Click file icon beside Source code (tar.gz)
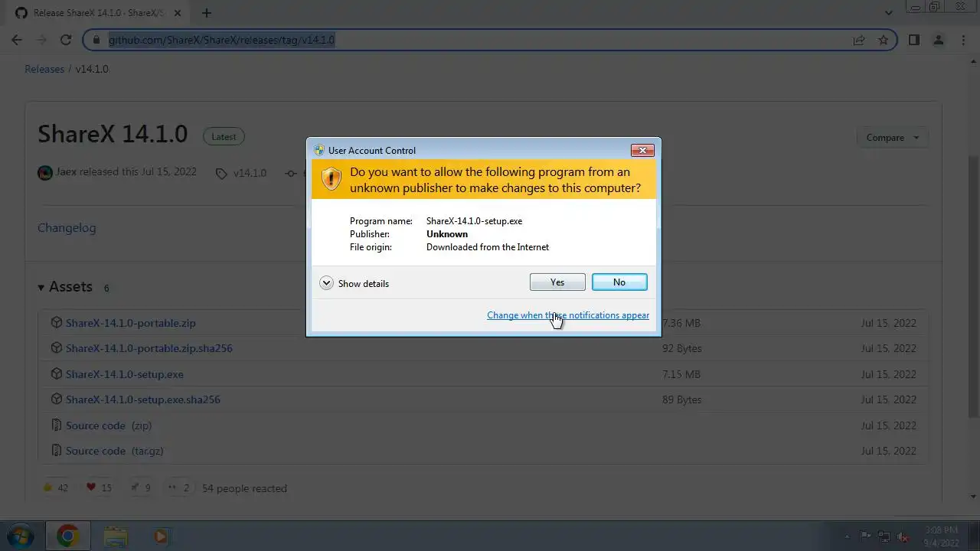The width and height of the screenshot is (980, 551). tap(56, 451)
